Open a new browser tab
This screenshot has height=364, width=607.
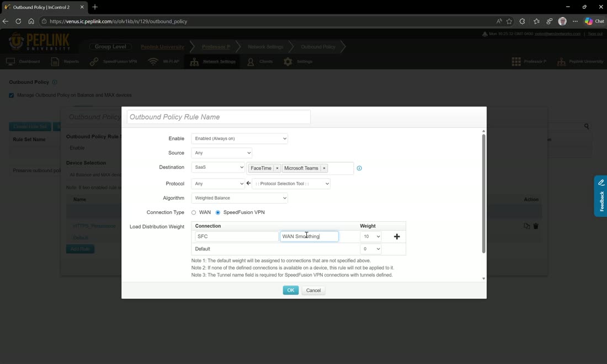[95, 7]
